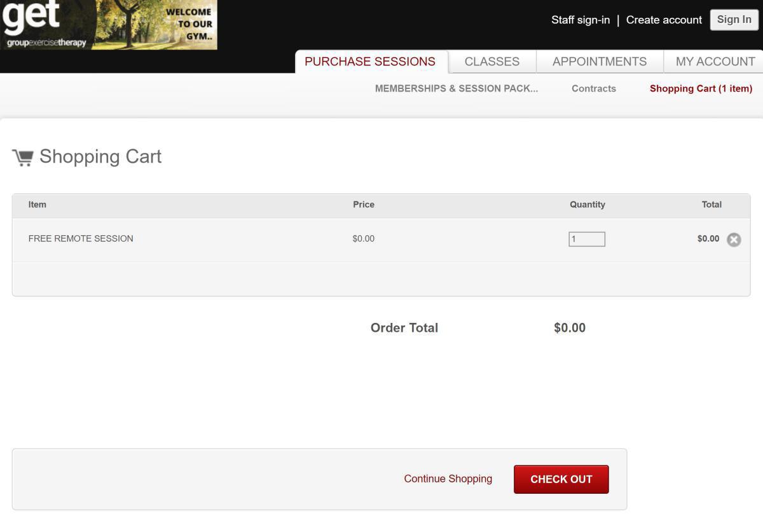Remove FREE REMOTE SESSION from cart

pyautogui.click(x=734, y=240)
